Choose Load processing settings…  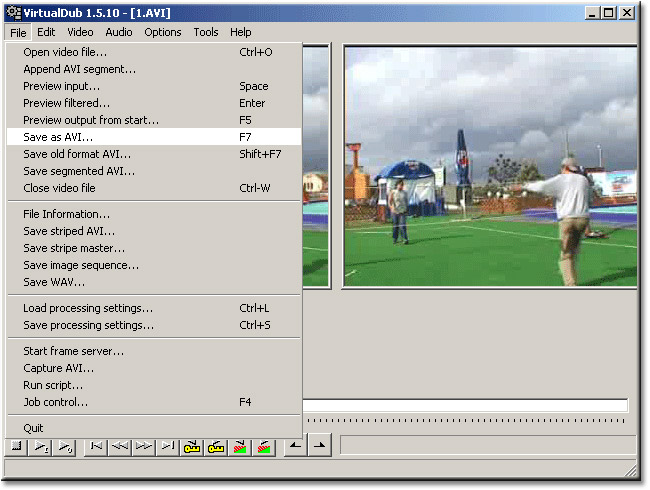pos(154,308)
